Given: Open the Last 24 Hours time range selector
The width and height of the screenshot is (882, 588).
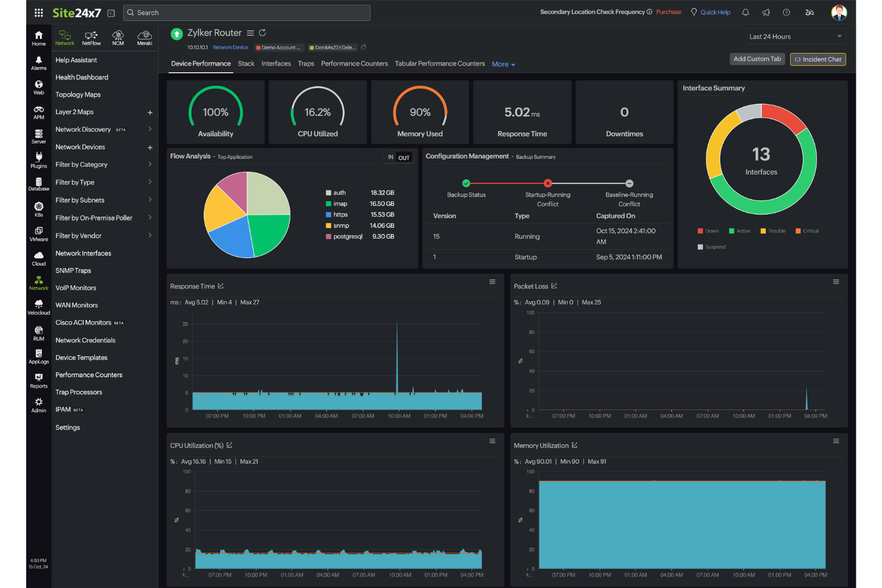Looking at the screenshot, I should point(796,36).
